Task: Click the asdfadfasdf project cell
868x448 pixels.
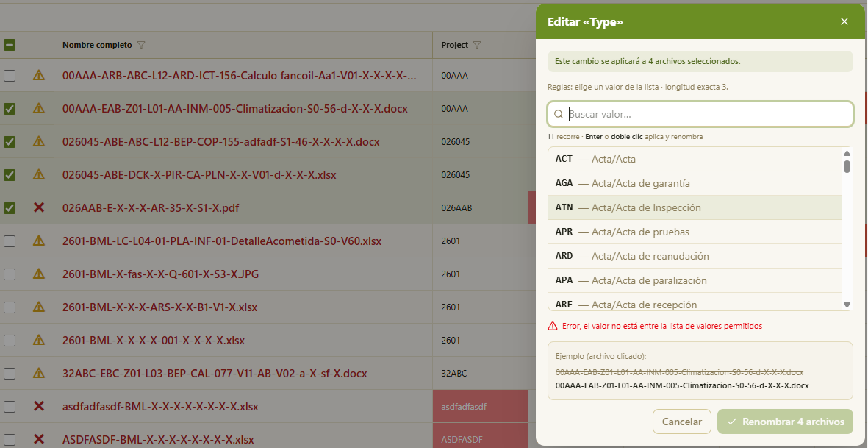Action: (481, 407)
